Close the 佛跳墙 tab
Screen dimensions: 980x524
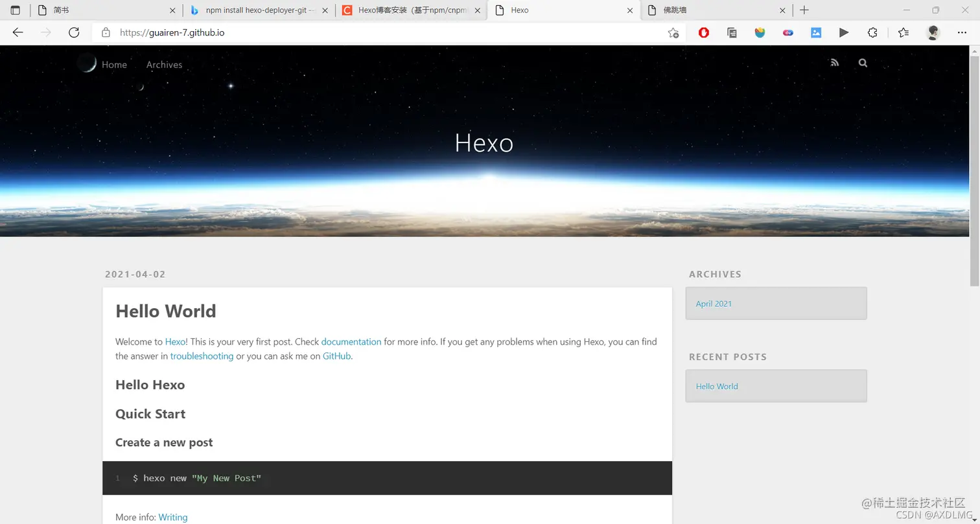tap(782, 10)
